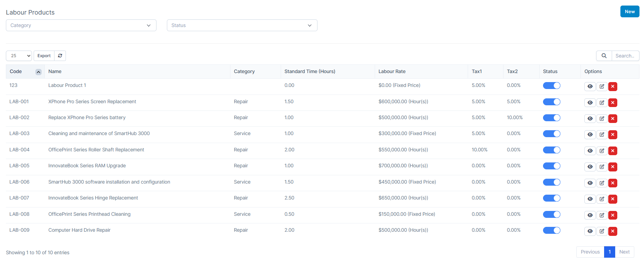The image size is (644, 266).
Task: Go to page 1 in pagination
Action: (609, 252)
